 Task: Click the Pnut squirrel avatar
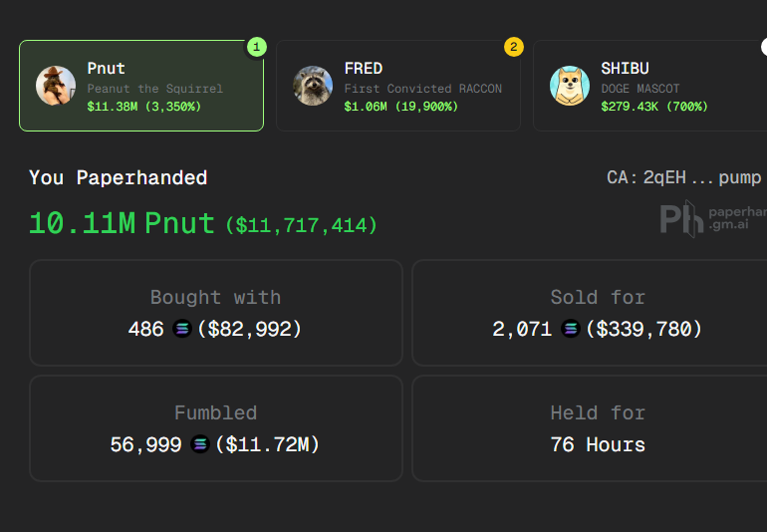56,86
